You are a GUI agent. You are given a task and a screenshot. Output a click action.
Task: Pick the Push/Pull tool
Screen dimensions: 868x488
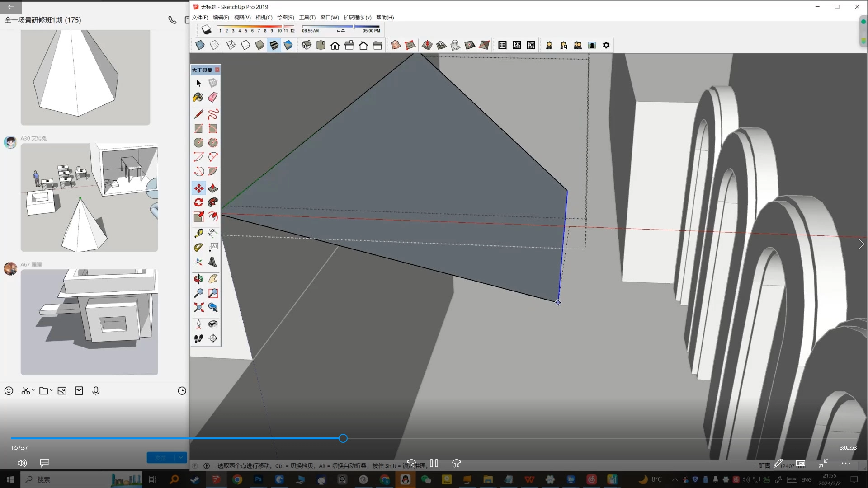coord(213,188)
